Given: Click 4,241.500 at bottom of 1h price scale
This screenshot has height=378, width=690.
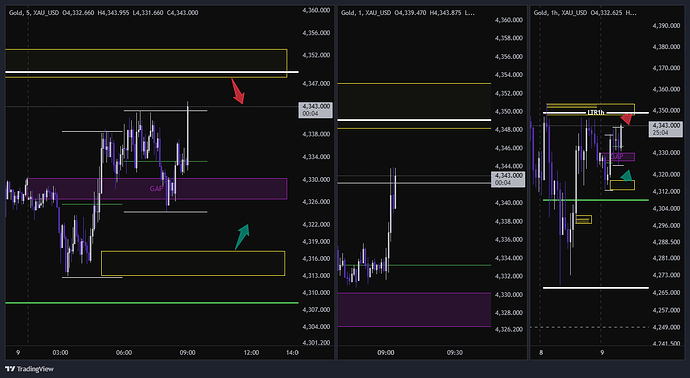Looking at the screenshot, I should tap(667, 343).
